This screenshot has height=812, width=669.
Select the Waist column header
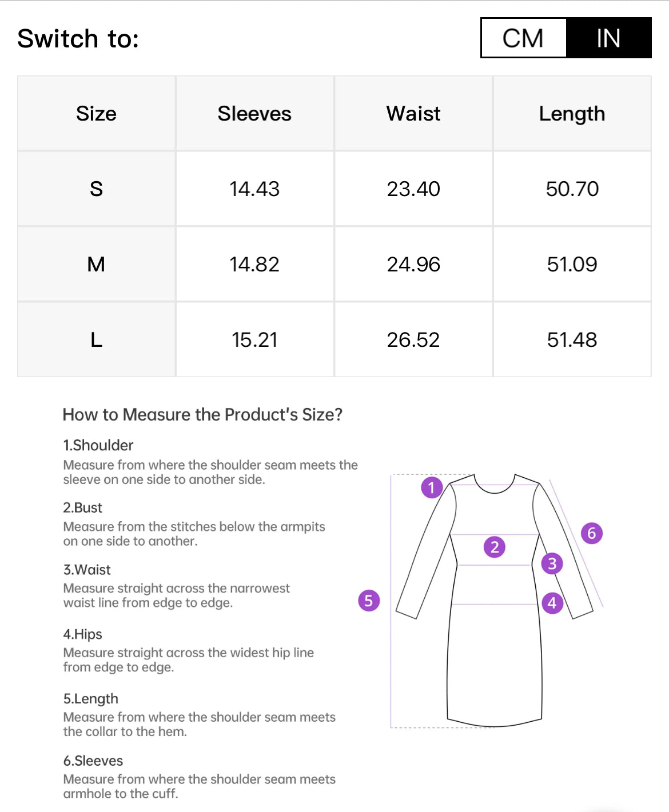[413, 114]
